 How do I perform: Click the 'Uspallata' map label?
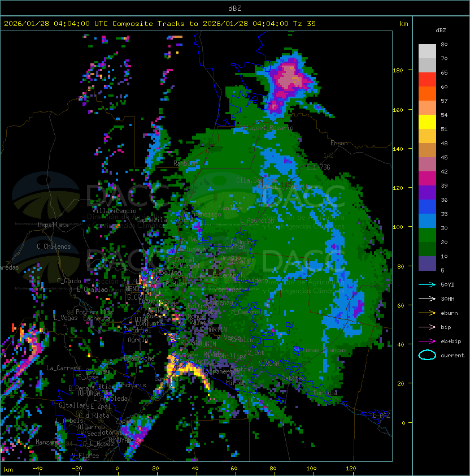point(54,225)
